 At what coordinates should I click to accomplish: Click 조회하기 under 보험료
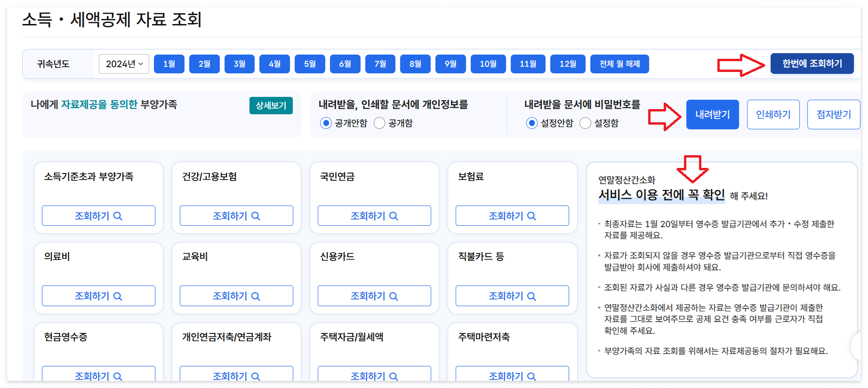coord(512,216)
